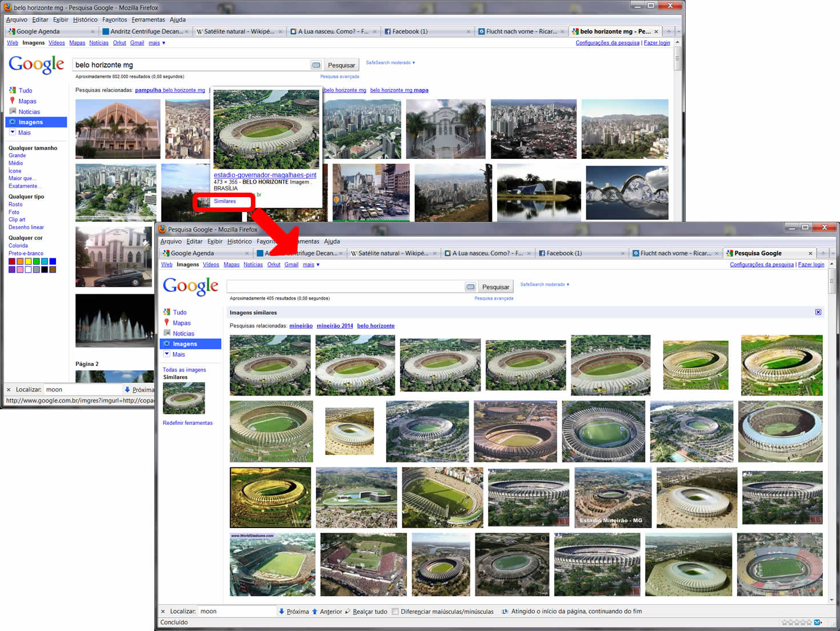
Task: Click the Localizar field in front window's find bar
Action: [x=237, y=612]
